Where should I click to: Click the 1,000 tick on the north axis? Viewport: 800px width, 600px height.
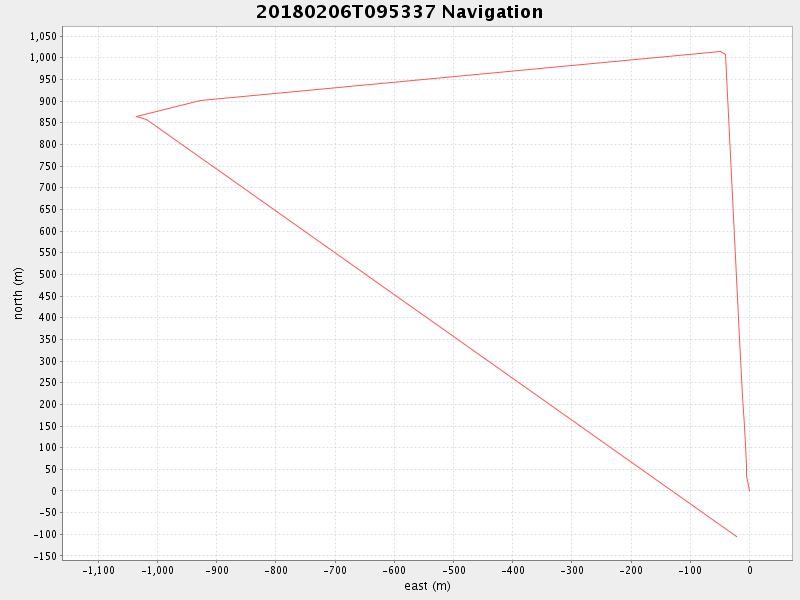pos(44,57)
